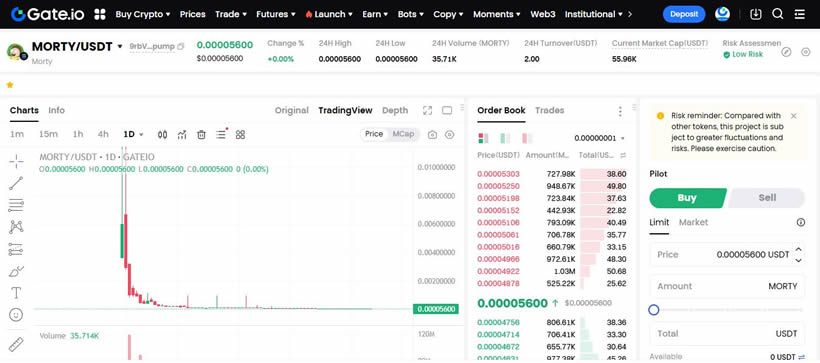Screen dimensions: 820x363
Task: Click the fullscreen chart icon
Action: 427,110
